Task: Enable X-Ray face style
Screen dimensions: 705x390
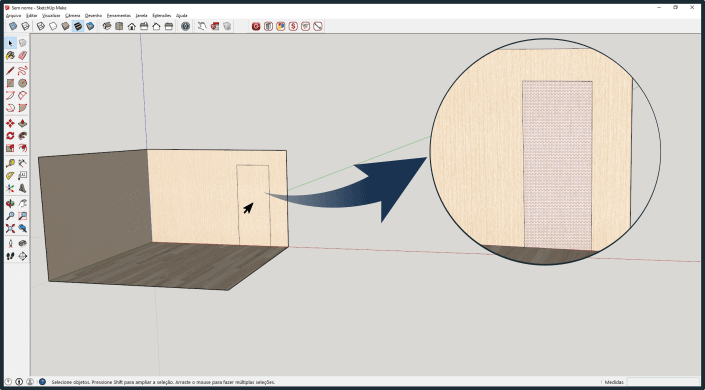Action: pos(13,27)
